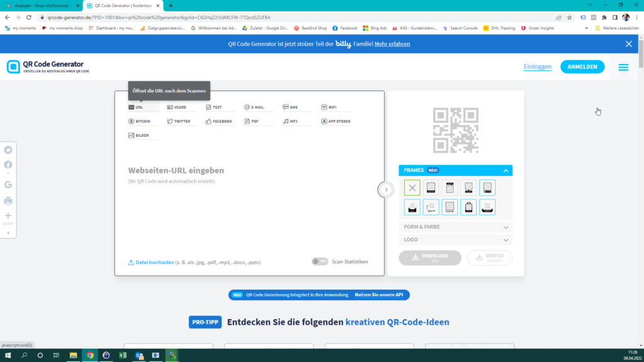
Task: Open the hamburger menu in the header
Action: 623,67
